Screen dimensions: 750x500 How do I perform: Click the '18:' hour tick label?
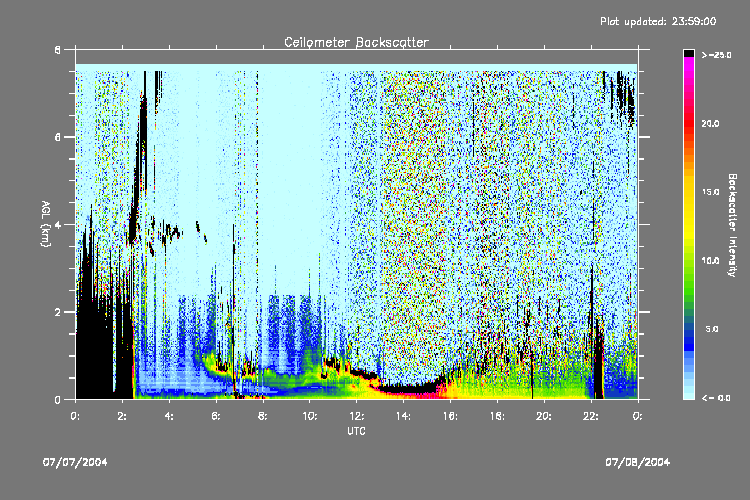pyautogui.click(x=497, y=416)
